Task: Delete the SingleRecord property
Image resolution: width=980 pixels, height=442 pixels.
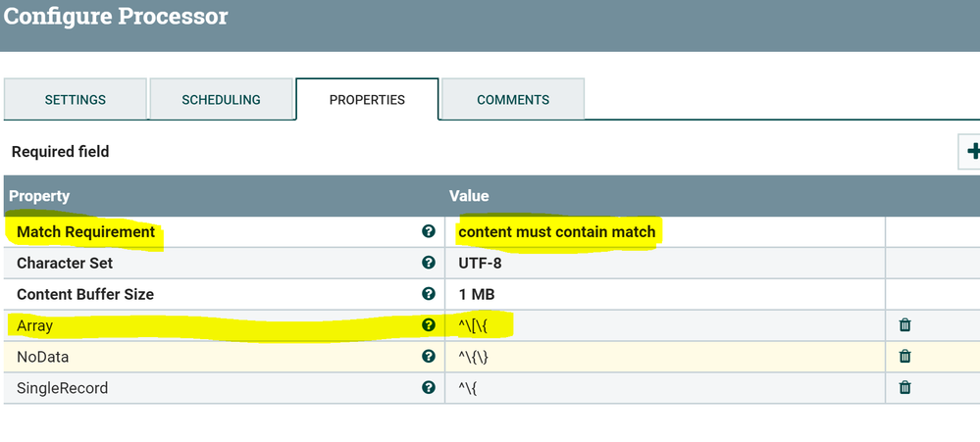Action: tap(904, 388)
